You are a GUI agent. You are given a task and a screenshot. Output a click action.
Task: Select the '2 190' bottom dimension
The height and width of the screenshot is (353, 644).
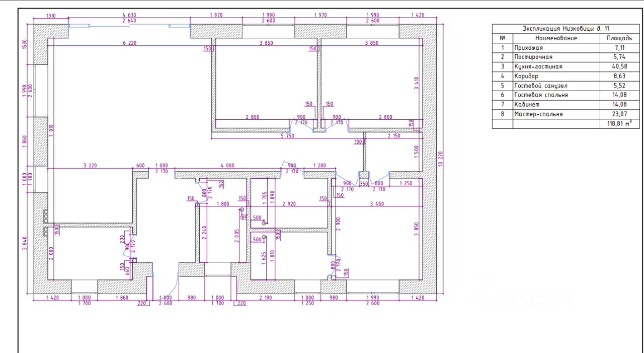click(x=265, y=298)
